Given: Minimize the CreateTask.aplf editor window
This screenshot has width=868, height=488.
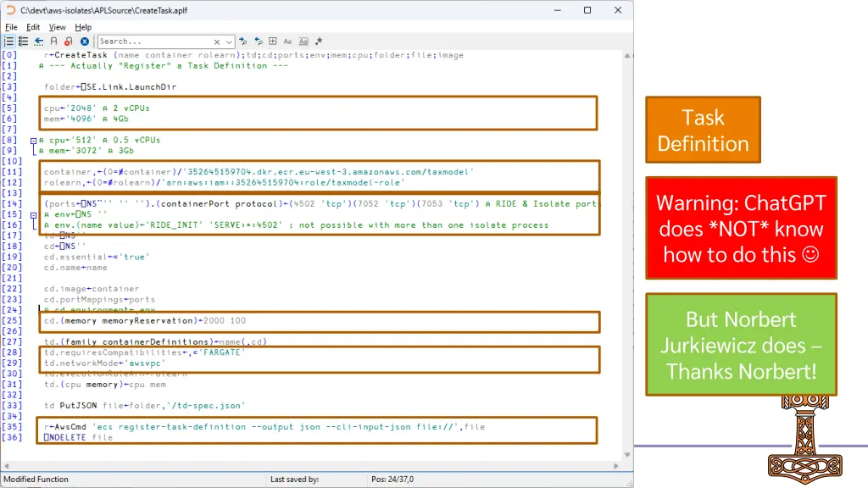Looking at the screenshot, I should coord(558,10).
